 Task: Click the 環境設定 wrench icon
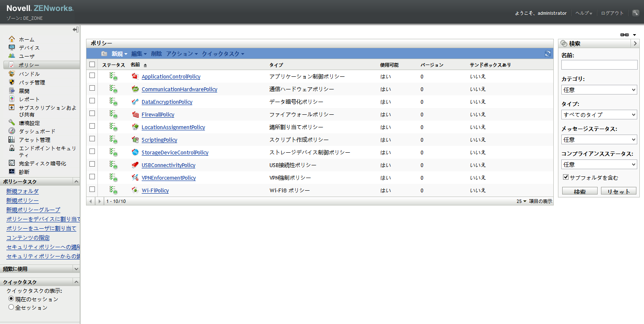click(12, 123)
